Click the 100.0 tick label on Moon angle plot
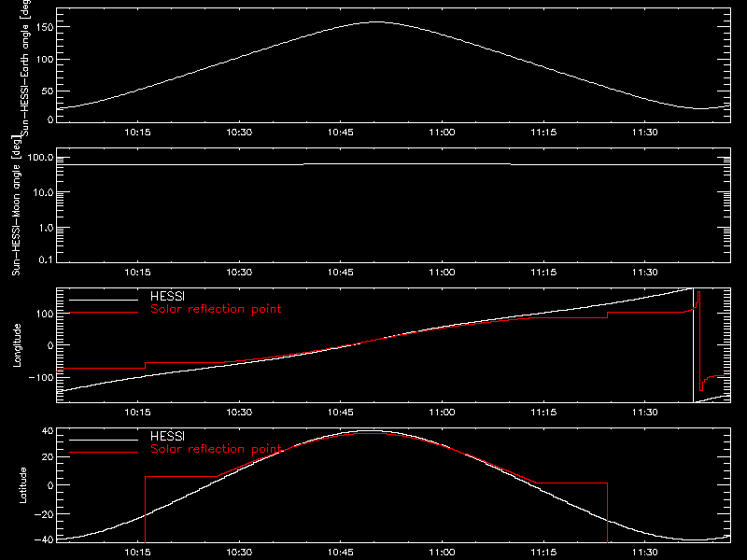Viewport: 747px width, 560px height. pyautogui.click(x=40, y=158)
